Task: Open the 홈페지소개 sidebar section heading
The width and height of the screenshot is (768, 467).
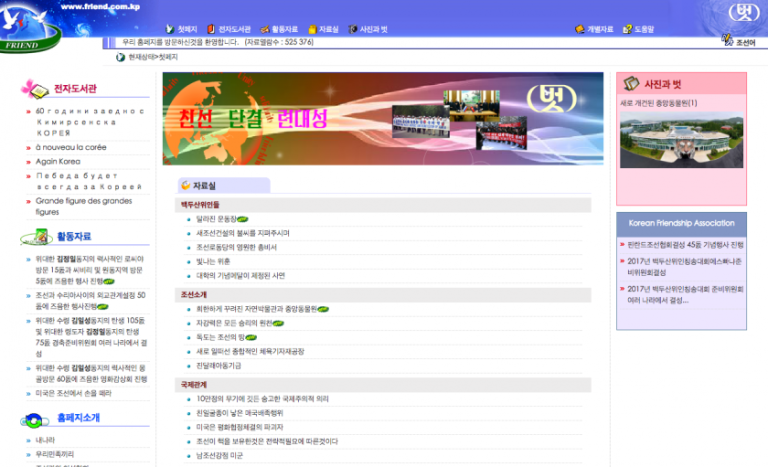Action: (x=78, y=418)
